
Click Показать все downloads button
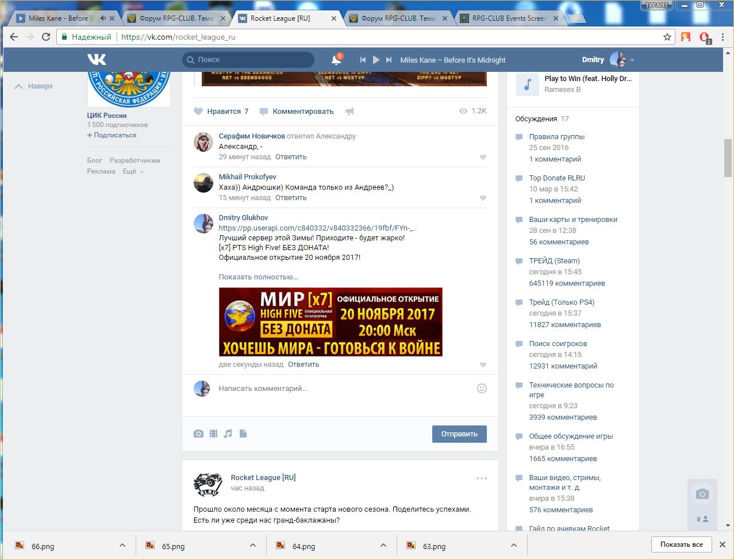coord(681,544)
